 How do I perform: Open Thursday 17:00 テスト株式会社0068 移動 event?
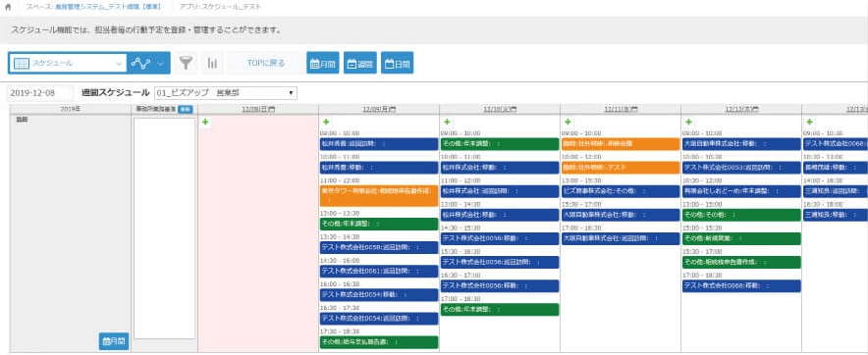(x=741, y=286)
